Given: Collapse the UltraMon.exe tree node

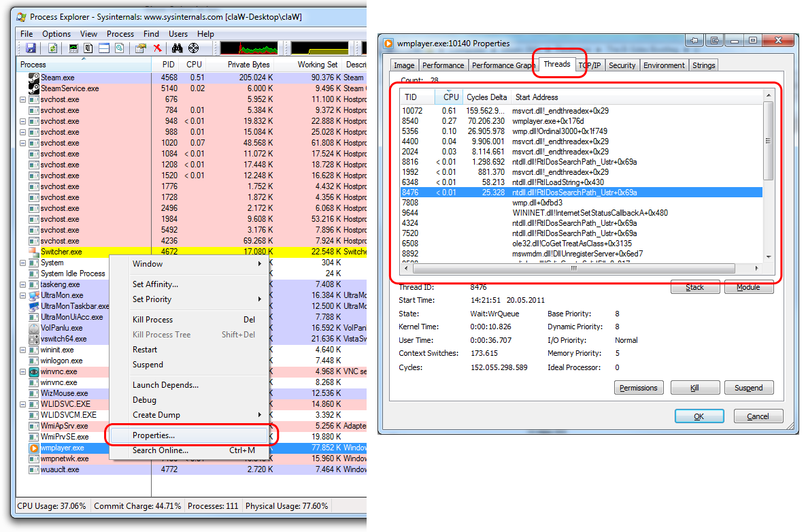Looking at the screenshot, I should [x=22, y=295].
